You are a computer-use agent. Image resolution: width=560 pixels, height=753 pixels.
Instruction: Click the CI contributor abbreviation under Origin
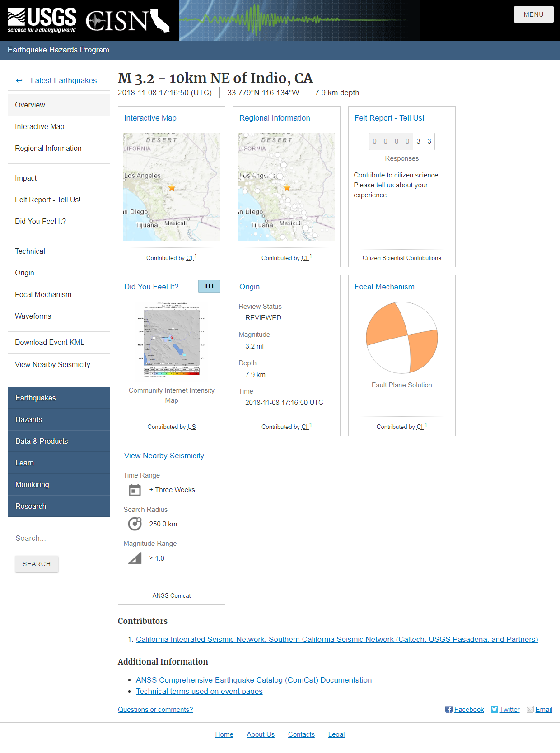tap(305, 427)
